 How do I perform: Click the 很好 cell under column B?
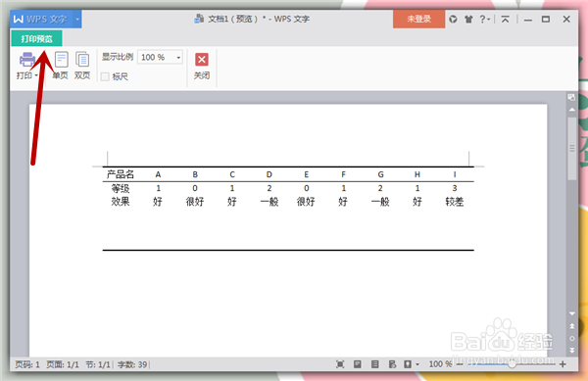click(x=195, y=202)
